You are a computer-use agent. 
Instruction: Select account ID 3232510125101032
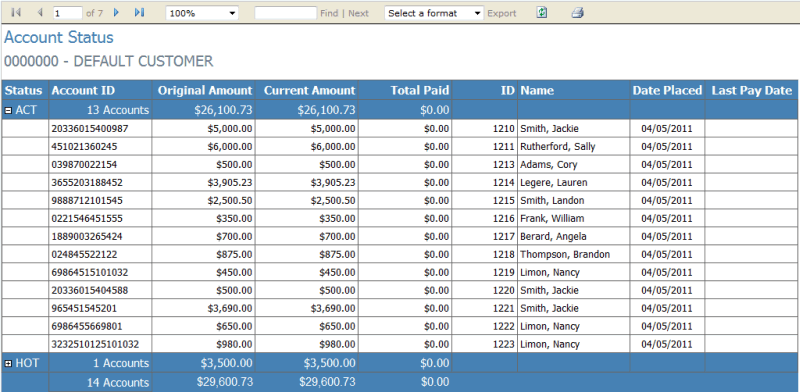[x=95, y=344]
